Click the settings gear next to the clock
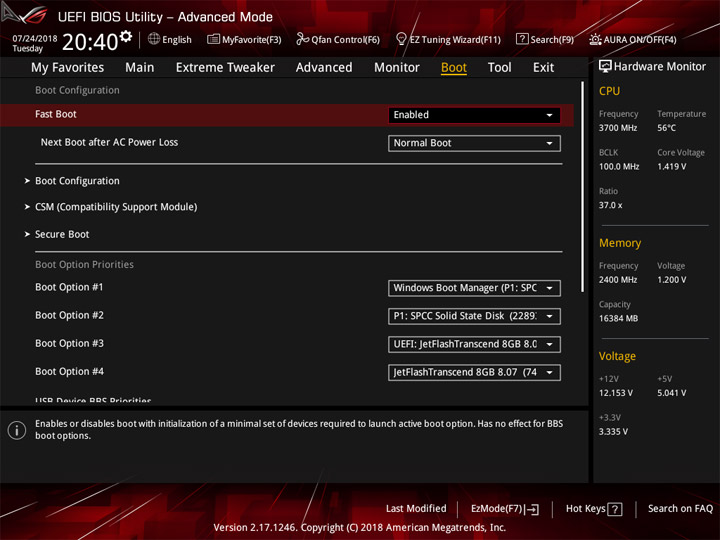The width and height of the screenshot is (720, 540). (x=125, y=36)
